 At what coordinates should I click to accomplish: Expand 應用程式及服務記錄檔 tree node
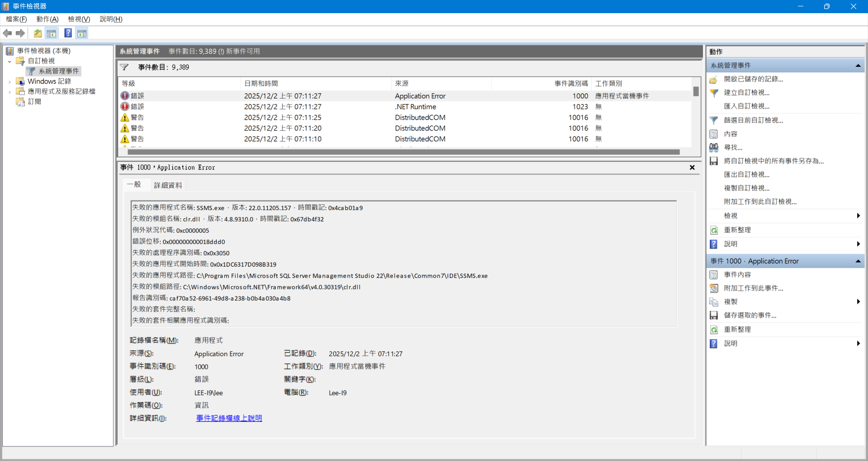click(x=9, y=92)
